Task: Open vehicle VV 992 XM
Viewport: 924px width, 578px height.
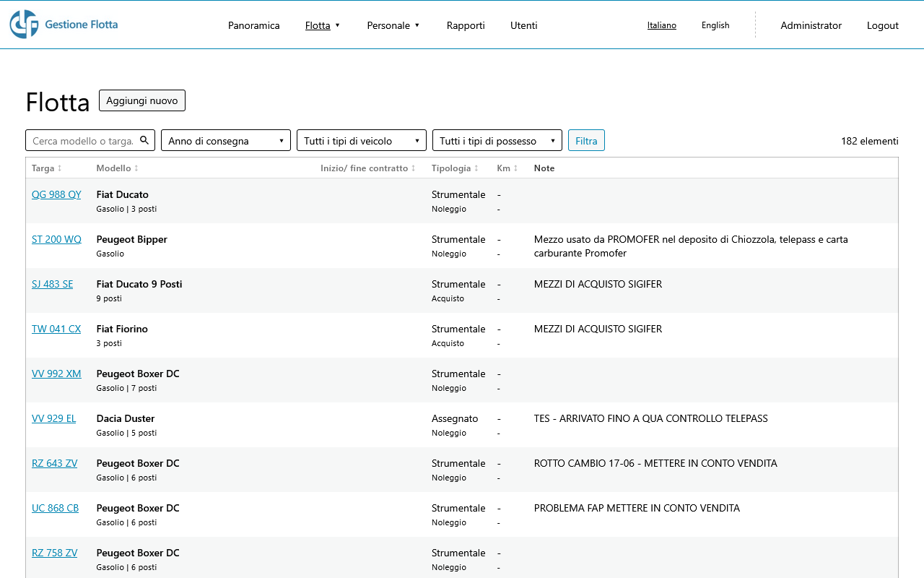Action: tap(56, 374)
